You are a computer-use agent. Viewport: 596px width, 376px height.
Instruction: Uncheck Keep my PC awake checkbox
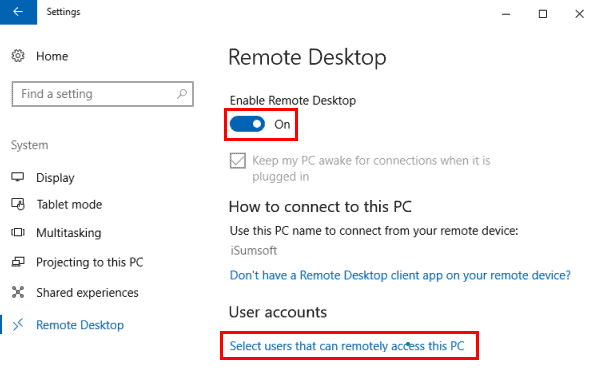(238, 160)
